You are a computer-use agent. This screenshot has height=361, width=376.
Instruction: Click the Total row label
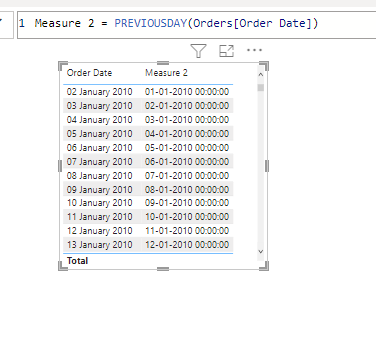tap(77, 261)
